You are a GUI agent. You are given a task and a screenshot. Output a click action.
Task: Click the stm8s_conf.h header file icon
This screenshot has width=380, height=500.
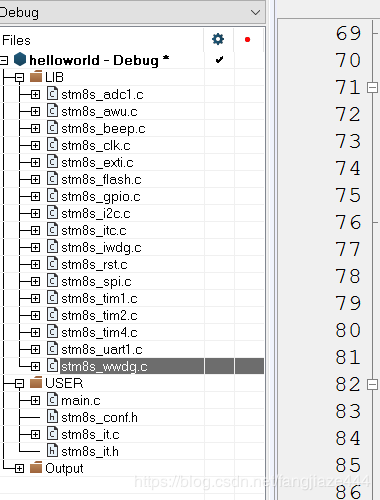(x=52, y=417)
